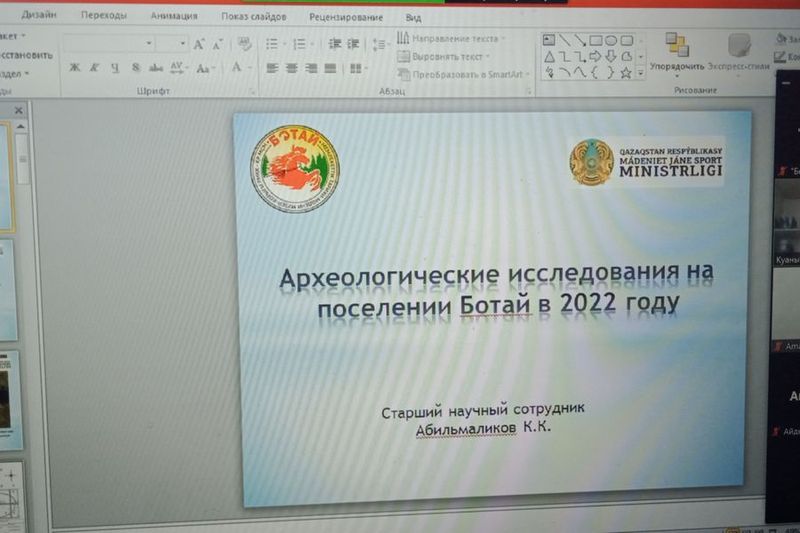
Task: Switch to the Анимация tab
Action: click(x=174, y=17)
